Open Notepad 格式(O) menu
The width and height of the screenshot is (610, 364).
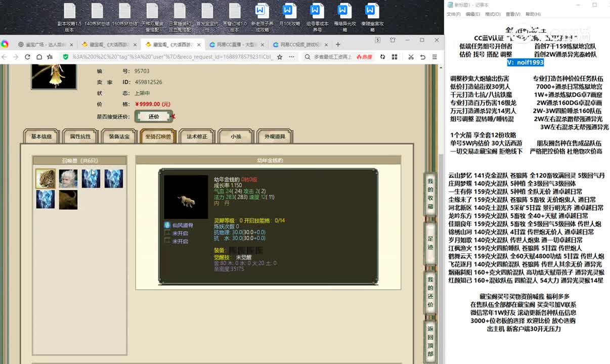coord(493,14)
